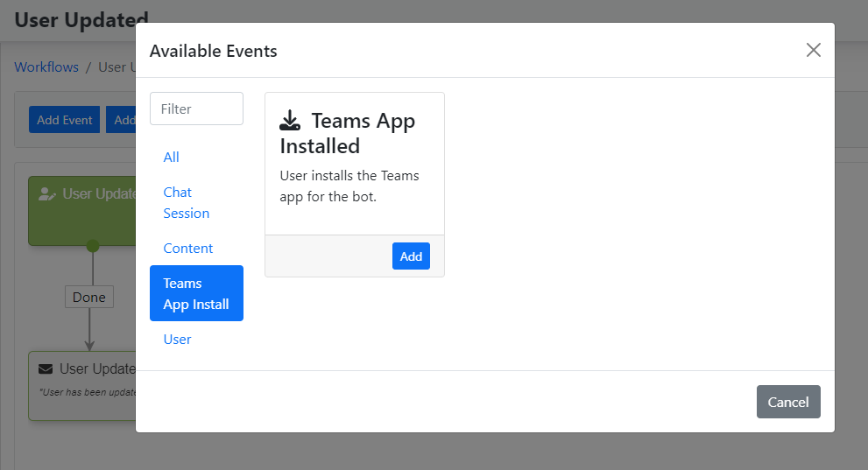868x470 pixels.
Task: Click the 'User has been updated' message text
Action: point(88,392)
